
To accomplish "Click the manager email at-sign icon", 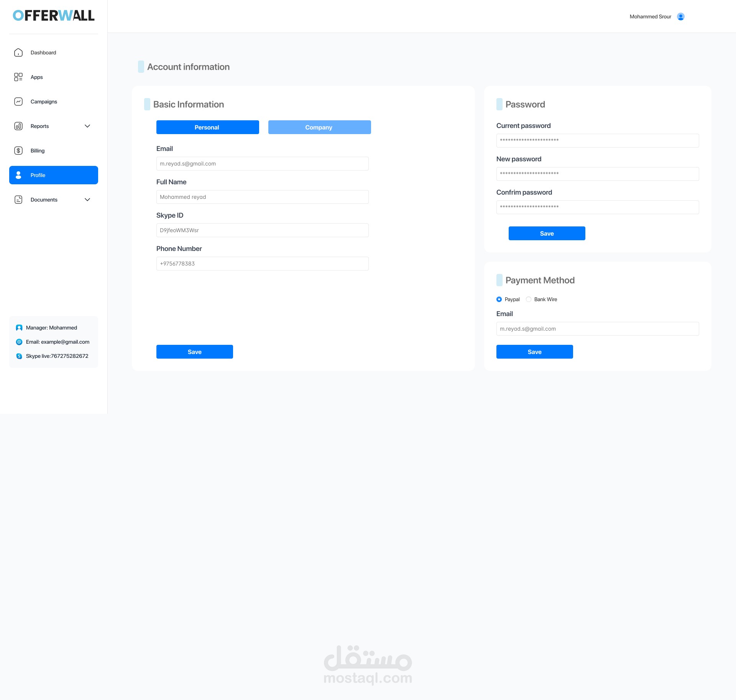I will click(x=19, y=342).
